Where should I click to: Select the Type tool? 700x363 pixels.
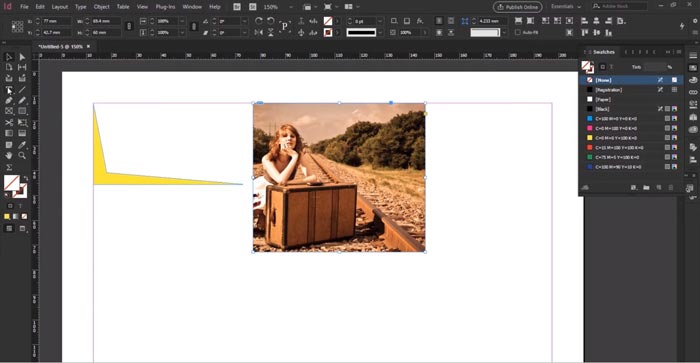(x=8, y=90)
